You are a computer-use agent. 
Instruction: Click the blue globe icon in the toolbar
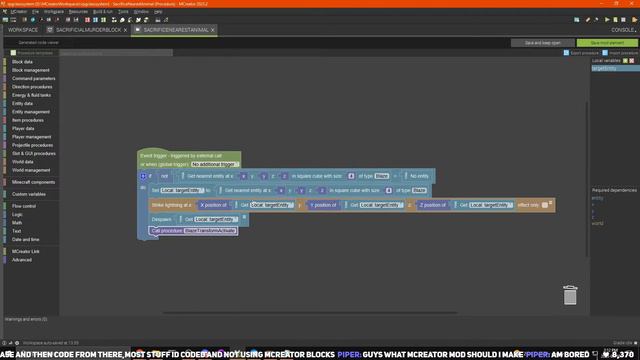(x=33, y=20)
